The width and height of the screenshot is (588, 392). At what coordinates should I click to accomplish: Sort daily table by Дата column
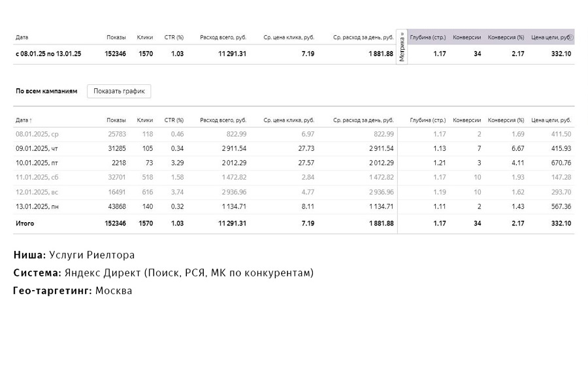[24, 120]
